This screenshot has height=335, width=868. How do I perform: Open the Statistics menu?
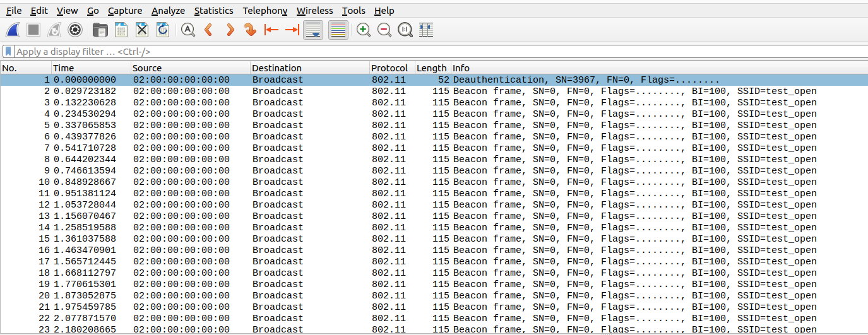coord(213,11)
